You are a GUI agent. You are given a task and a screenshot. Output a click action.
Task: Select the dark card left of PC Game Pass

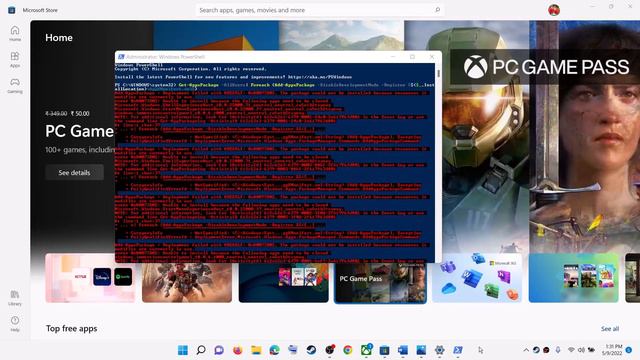click(284, 282)
